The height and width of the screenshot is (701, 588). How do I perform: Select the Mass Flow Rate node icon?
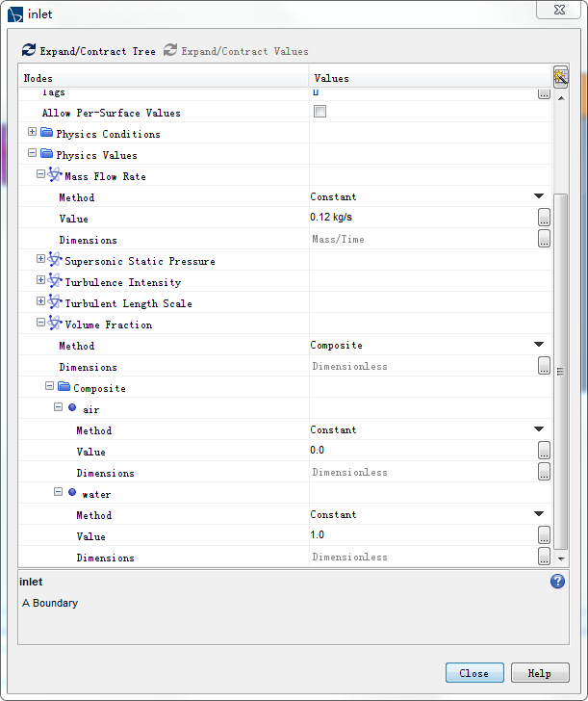55,176
